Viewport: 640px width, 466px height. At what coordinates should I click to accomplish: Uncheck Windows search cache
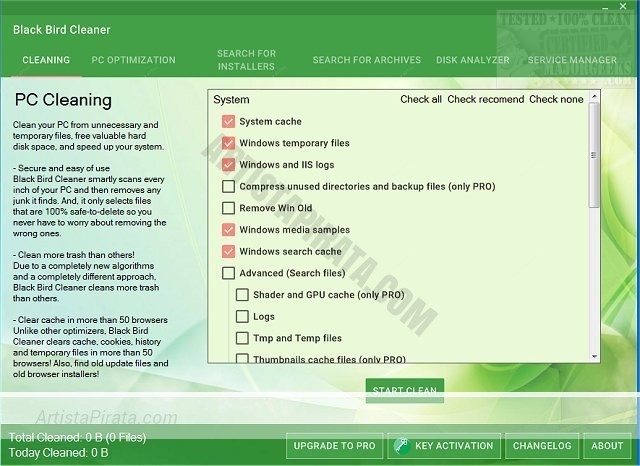click(228, 251)
